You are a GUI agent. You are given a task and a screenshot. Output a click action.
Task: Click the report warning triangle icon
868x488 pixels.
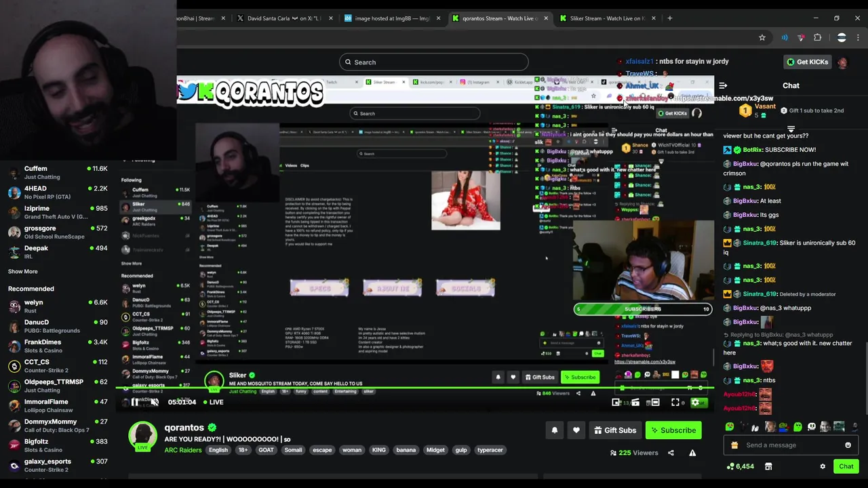pyautogui.click(x=692, y=453)
